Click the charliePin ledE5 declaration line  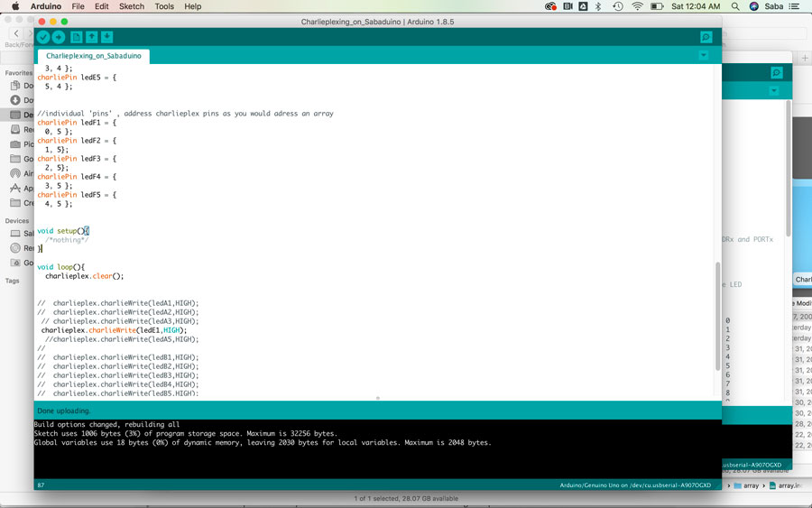77,78
